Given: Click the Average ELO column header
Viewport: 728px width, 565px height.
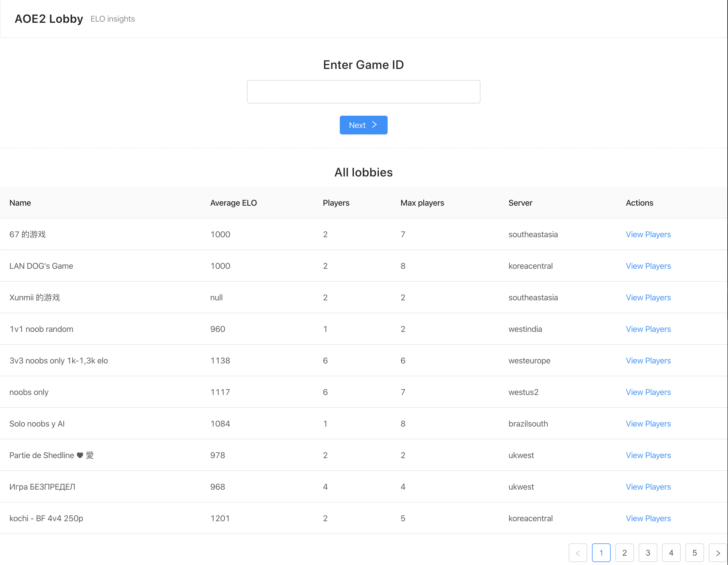Looking at the screenshot, I should (x=233, y=203).
